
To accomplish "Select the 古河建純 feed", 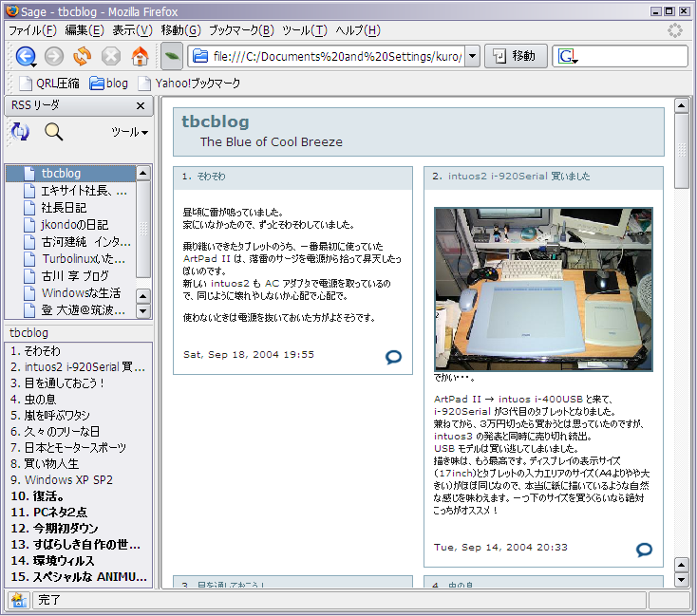I will [x=70, y=242].
